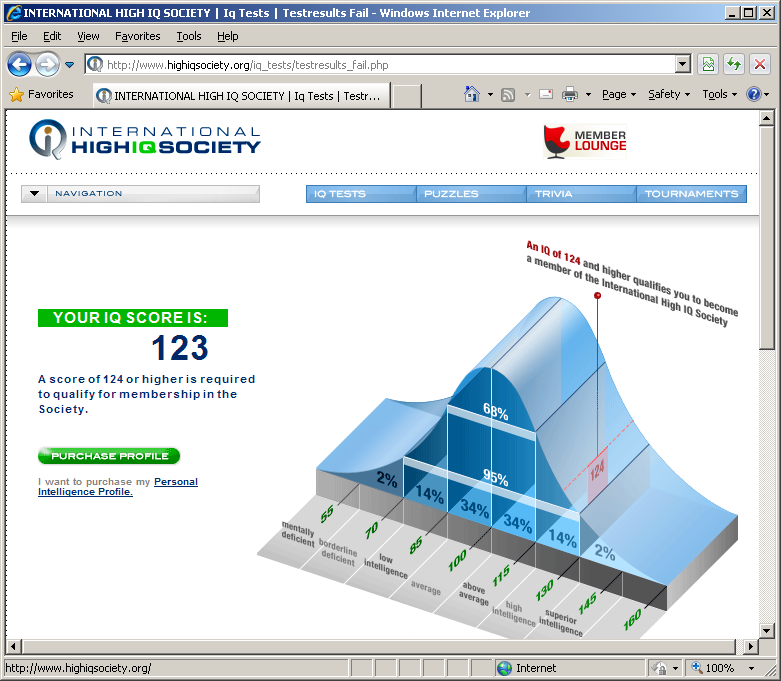Viewport: 781px width, 681px height.
Task: Open the View menu
Action: pos(88,36)
